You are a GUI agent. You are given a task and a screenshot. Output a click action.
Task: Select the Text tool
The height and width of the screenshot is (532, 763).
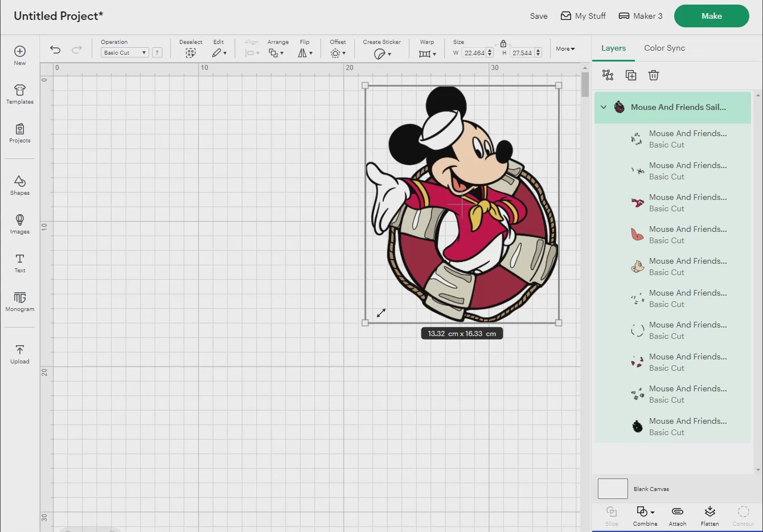[20, 263]
